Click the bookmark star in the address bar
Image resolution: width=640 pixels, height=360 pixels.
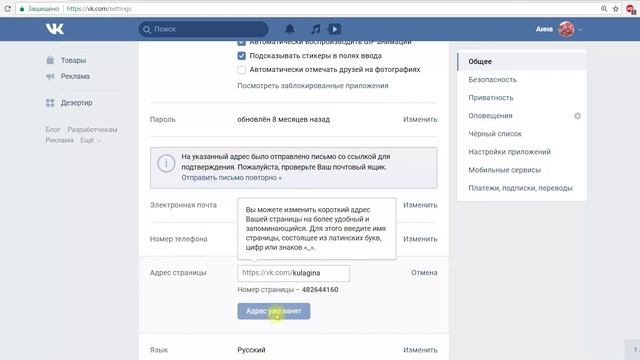616,9
